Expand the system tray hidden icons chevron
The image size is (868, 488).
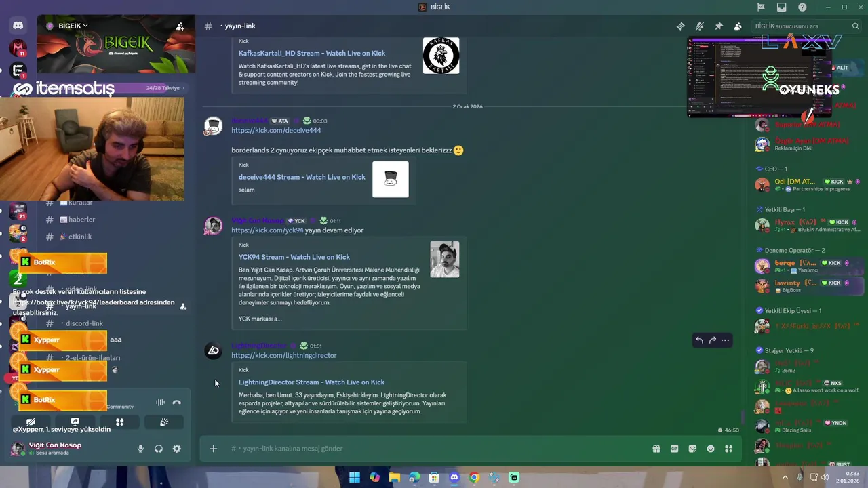point(785,477)
